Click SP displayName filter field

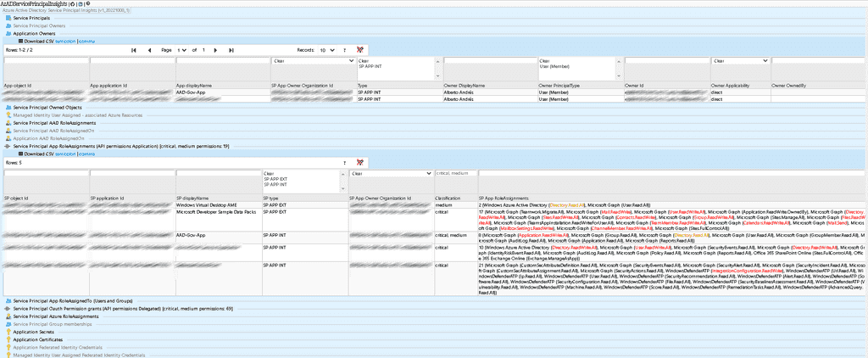point(219,173)
